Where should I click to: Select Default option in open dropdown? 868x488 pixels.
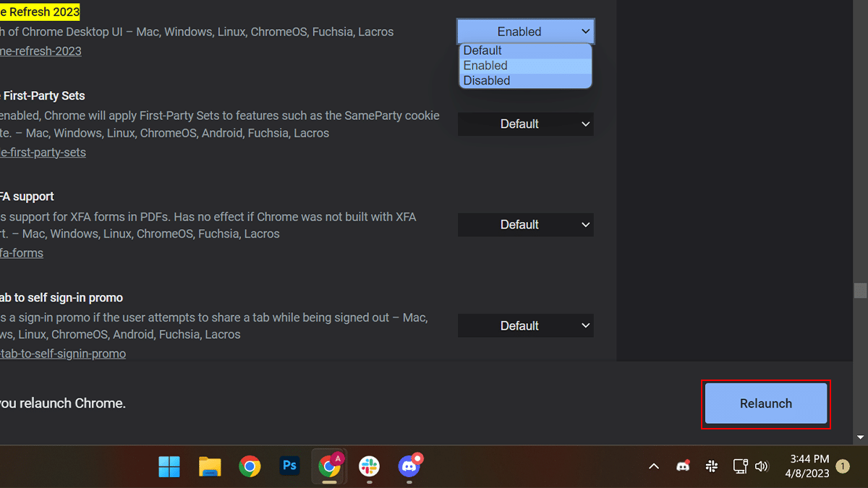click(x=525, y=51)
